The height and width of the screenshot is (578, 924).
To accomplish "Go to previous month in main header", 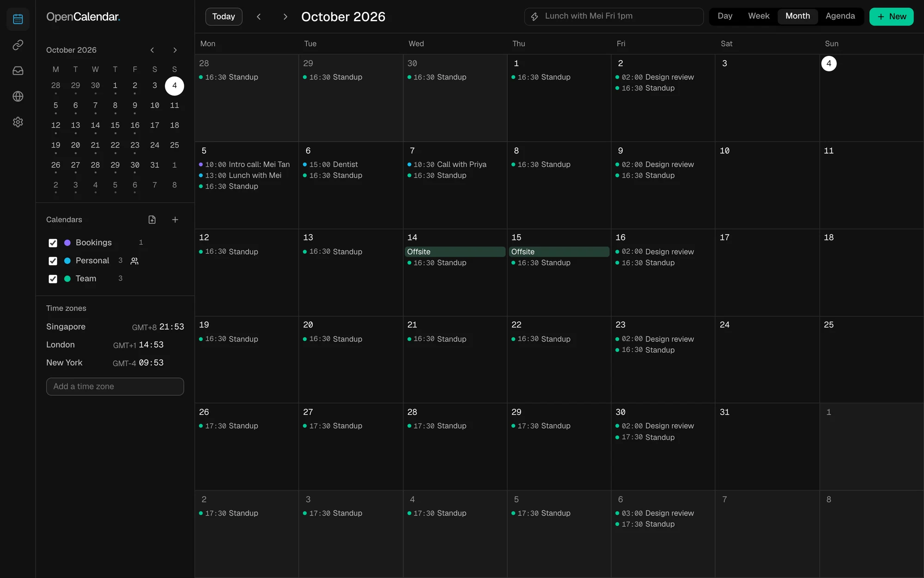I will pos(259,17).
